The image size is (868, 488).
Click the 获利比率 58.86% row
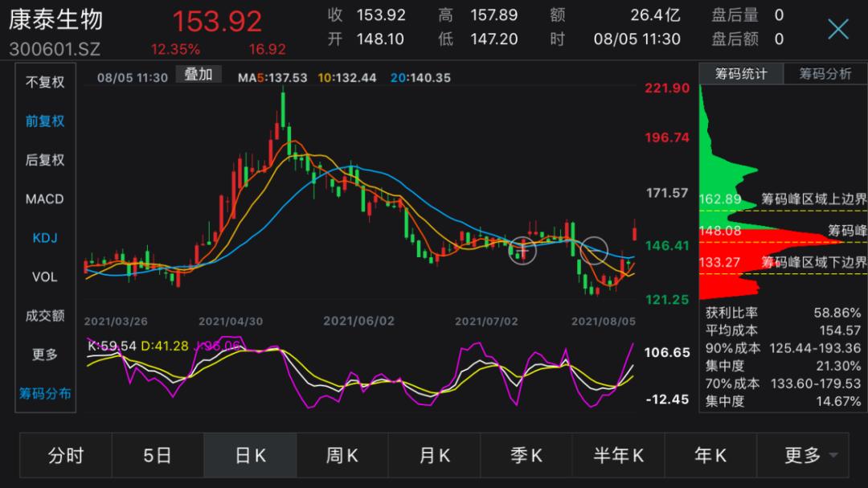[783, 313]
